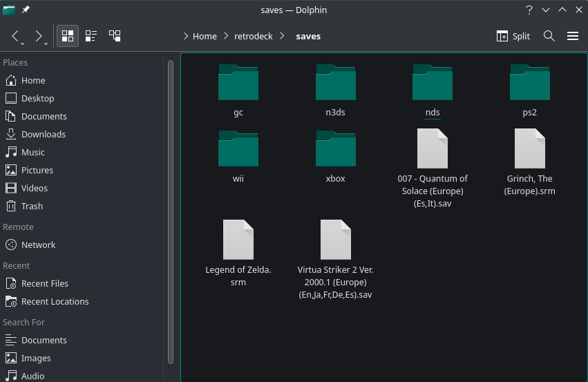Open the search magnifier icon
This screenshot has height=382, width=588.
pyautogui.click(x=549, y=36)
